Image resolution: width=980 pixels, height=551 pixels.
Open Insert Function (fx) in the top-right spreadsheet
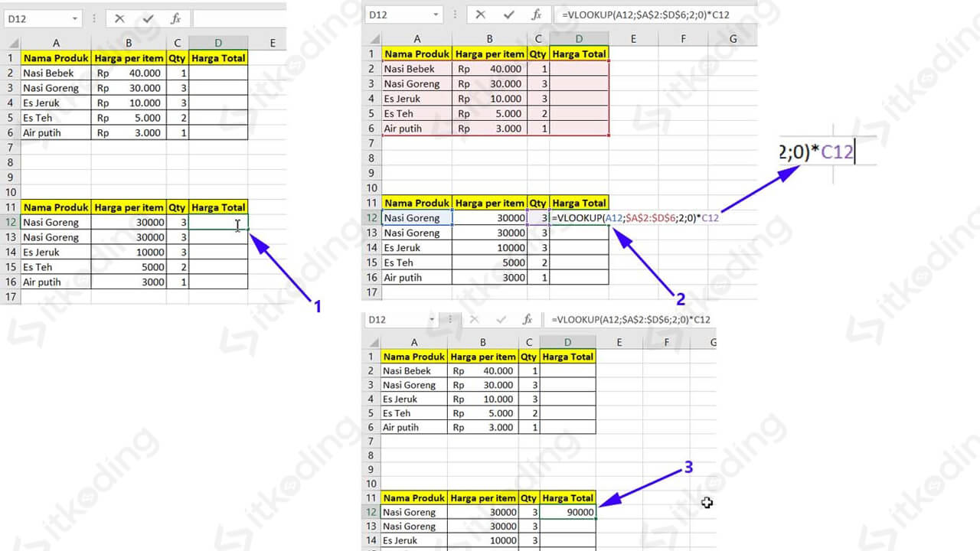pos(537,15)
